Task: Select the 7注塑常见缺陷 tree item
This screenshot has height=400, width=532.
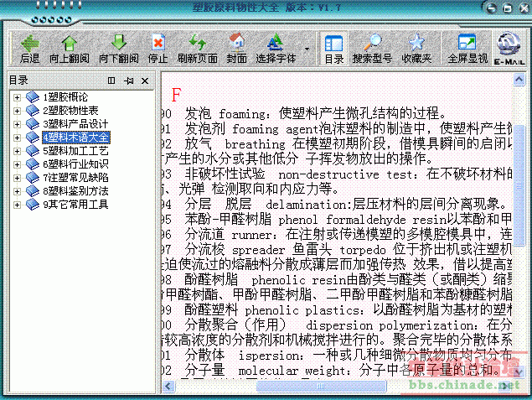Action: coord(75,178)
